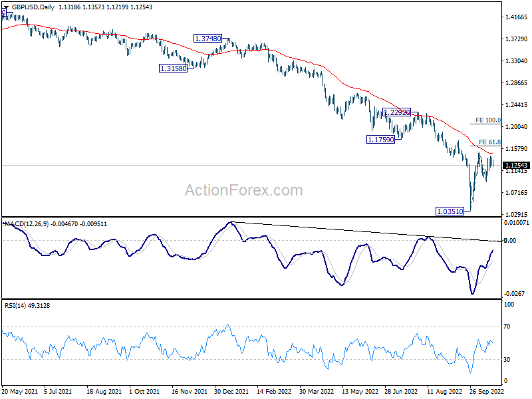Image resolution: width=532 pixels, height=399 pixels.
Task: Click the RSI 70 level label
Action: (x=507, y=327)
